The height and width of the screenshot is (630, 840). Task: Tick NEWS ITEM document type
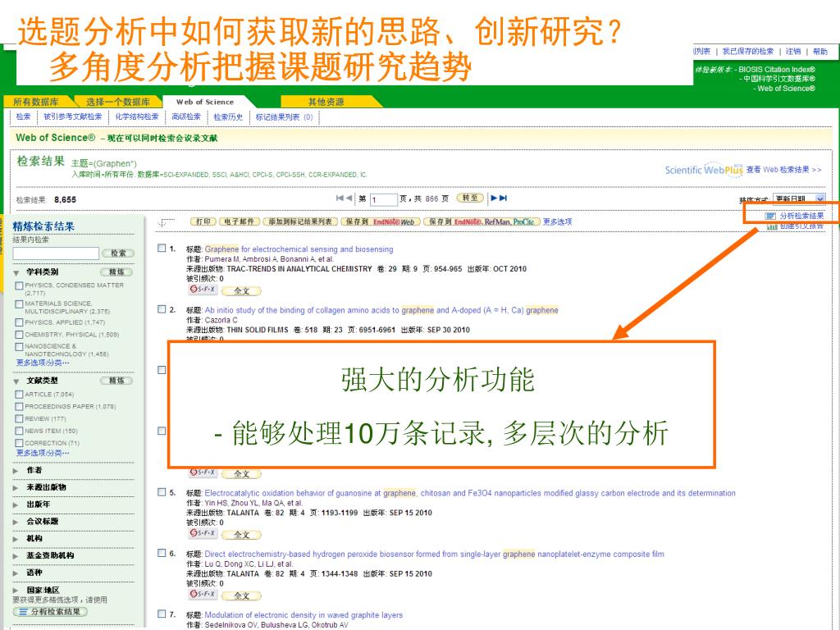pyautogui.click(x=20, y=431)
